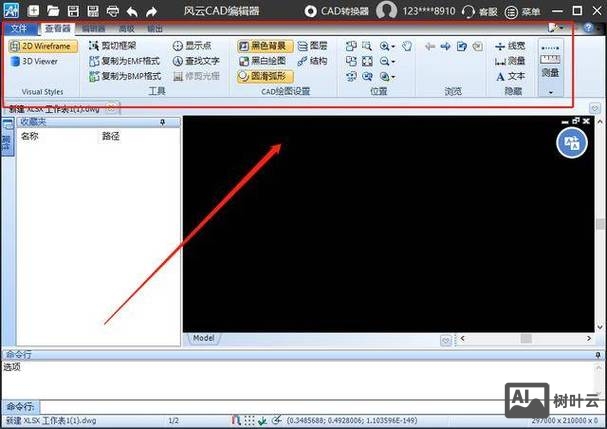
Task: Toggle 黑色背景 black background
Action: (265, 46)
